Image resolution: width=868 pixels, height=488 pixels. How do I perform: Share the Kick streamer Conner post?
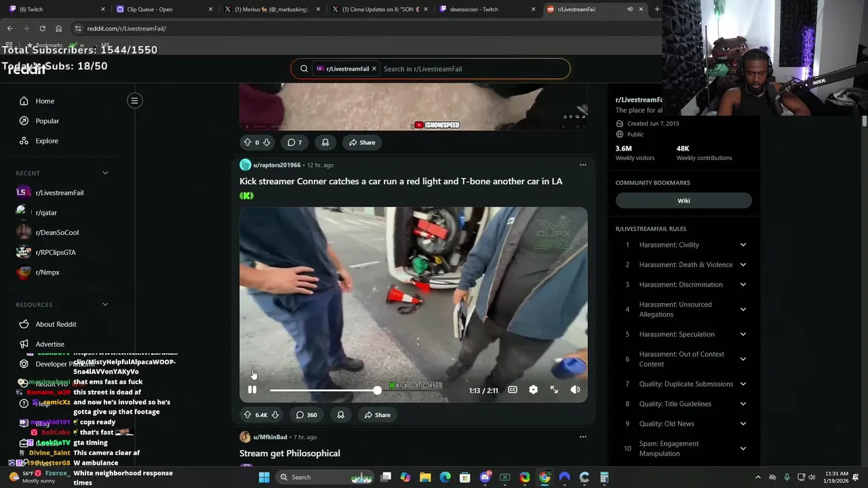click(377, 415)
